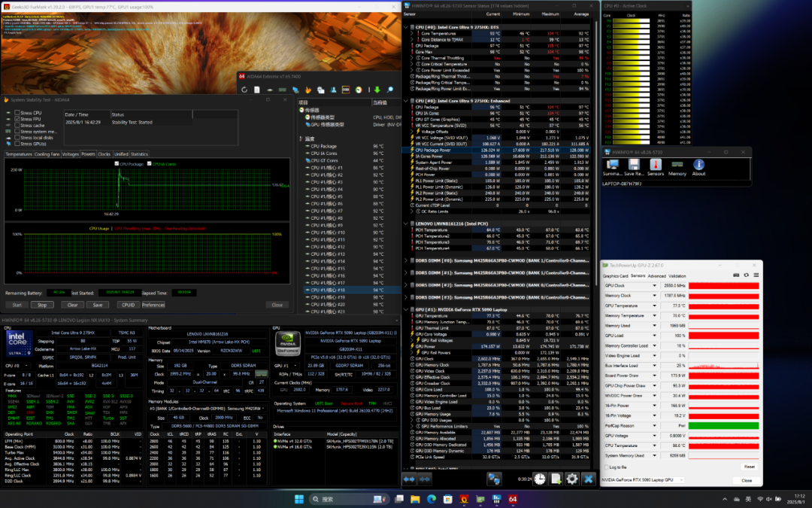The height and width of the screenshot is (508, 812).
Task: Switch to the Temperatures tab in stability test
Action: click(19, 154)
